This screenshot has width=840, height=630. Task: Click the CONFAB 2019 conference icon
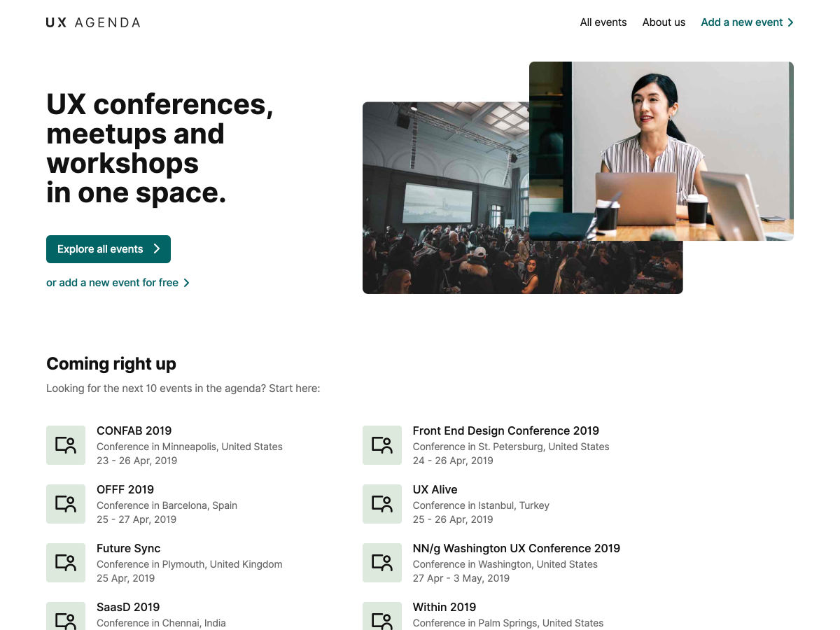pos(66,445)
